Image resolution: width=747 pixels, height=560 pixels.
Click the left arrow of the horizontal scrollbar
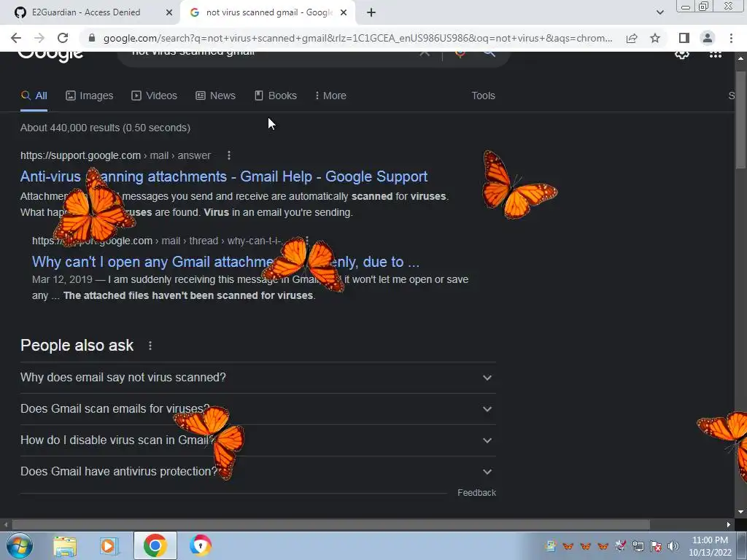[x=5, y=524]
